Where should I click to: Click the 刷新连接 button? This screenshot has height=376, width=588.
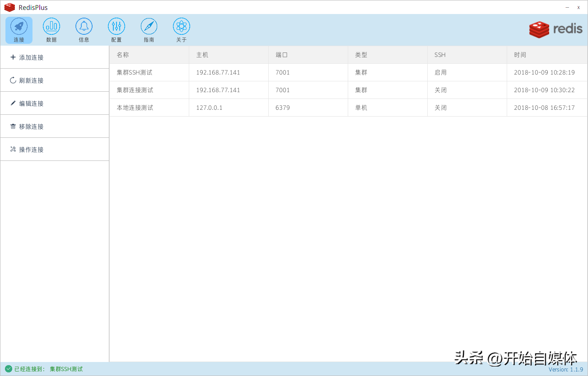[x=55, y=80]
